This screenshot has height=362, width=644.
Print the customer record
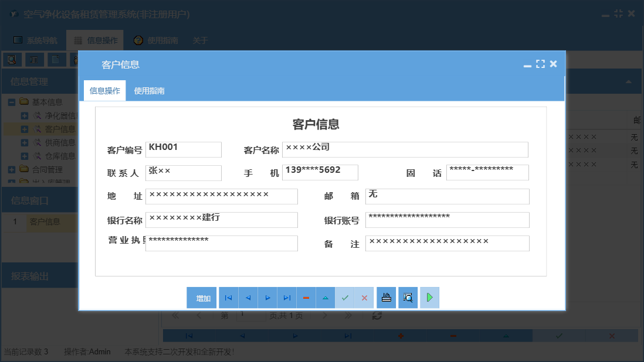click(x=386, y=298)
